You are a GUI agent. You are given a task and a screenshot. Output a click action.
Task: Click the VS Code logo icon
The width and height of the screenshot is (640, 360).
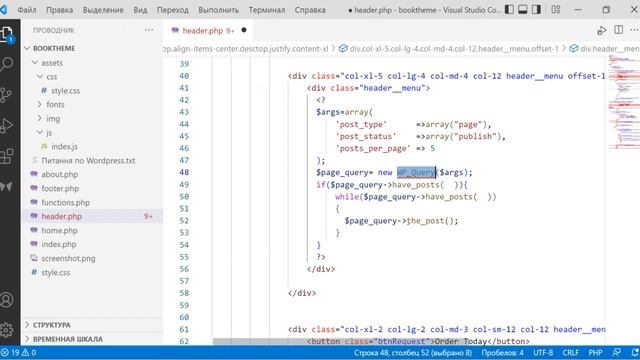4,9
